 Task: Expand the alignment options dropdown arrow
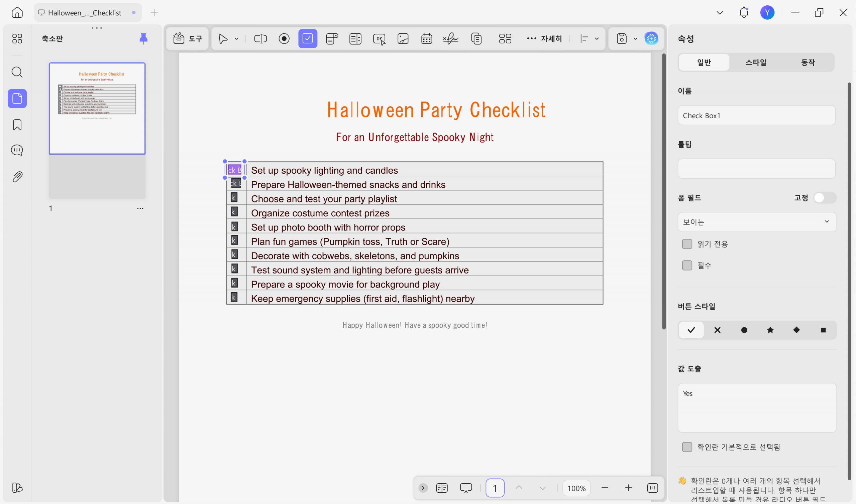coord(597,39)
